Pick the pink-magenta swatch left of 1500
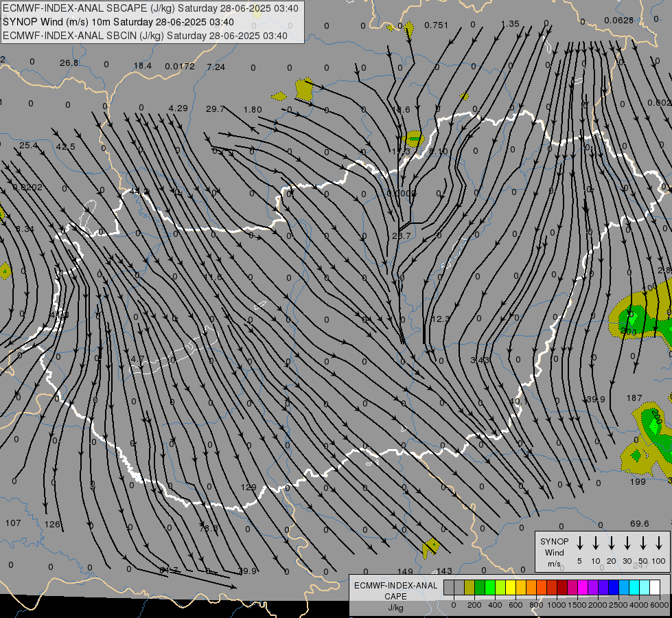The image size is (672, 618). 572,587
